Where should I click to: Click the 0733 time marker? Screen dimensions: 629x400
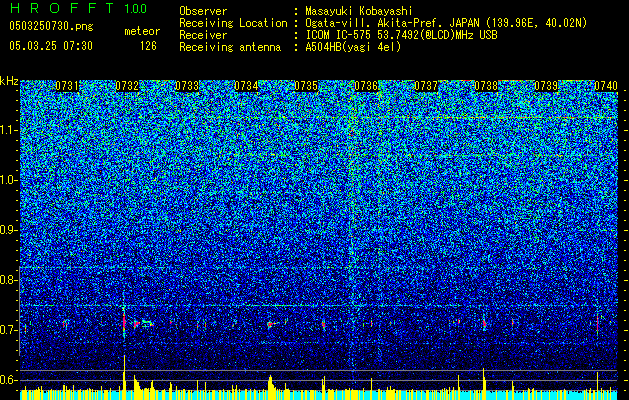coord(187,86)
